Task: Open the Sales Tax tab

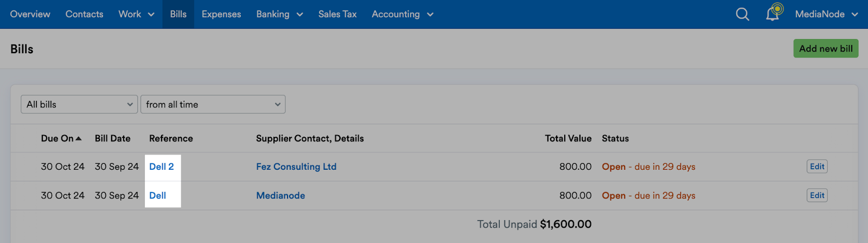Action: point(337,14)
